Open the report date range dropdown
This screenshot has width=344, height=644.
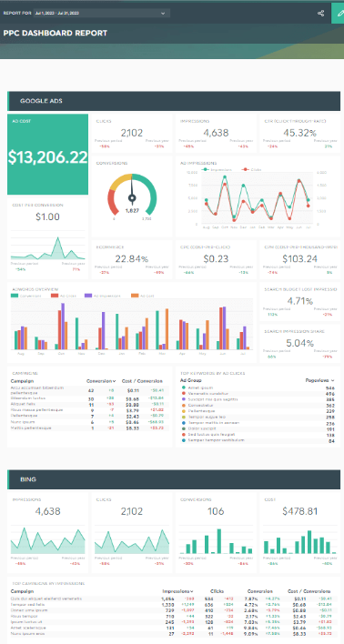pos(102,13)
